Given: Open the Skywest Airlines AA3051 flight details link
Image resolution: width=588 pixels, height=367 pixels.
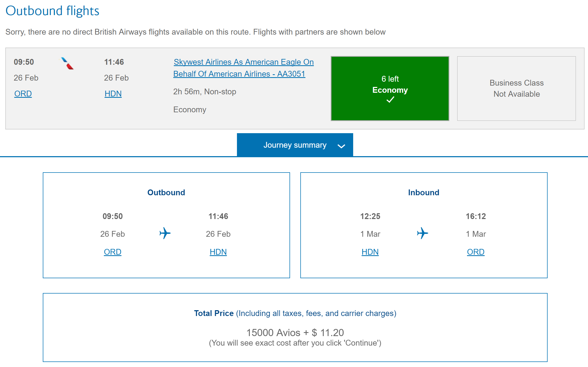Looking at the screenshot, I should click(243, 68).
